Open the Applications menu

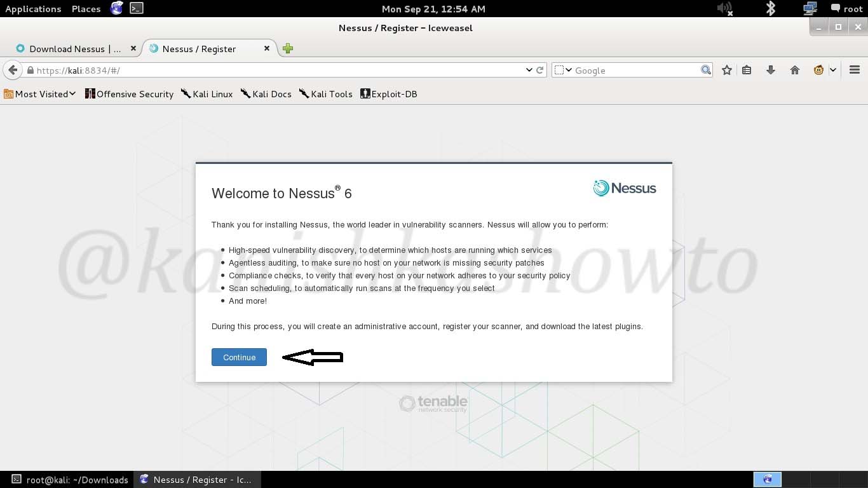click(x=33, y=9)
